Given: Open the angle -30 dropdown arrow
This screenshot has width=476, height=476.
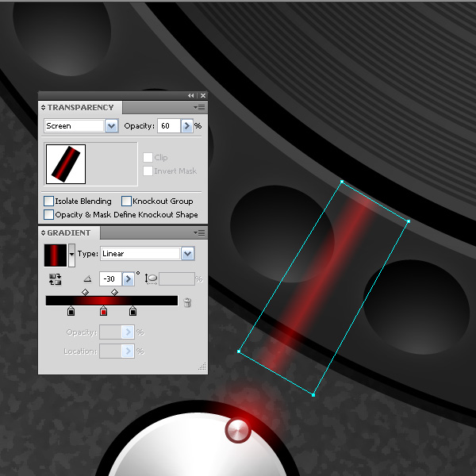Looking at the screenshot, I should pos(128,279).
